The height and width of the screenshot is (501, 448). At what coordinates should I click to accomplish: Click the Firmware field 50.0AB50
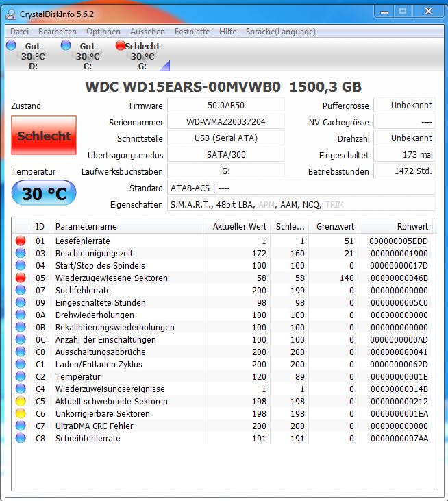pos(226,105)
